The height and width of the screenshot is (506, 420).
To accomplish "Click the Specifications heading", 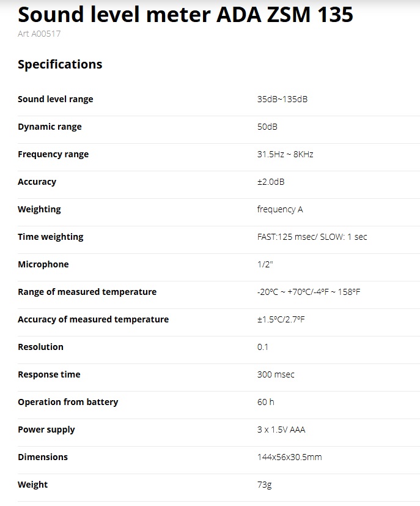I will (x=60, y=64).
